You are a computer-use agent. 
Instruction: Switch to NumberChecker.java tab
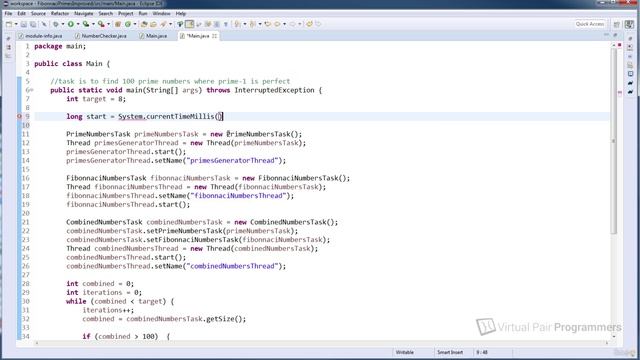(x=101, y=36)
